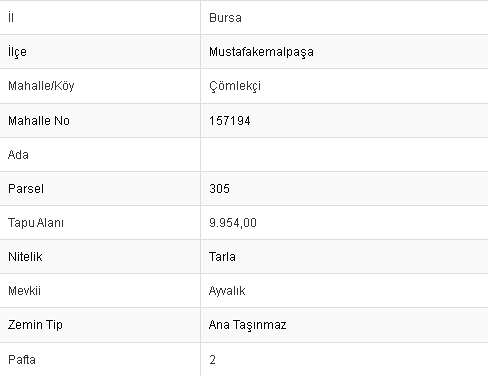Screen dimensions: 488x376
Task: Select the Mahalle No value 157194
Action: [x=230, y=121]
